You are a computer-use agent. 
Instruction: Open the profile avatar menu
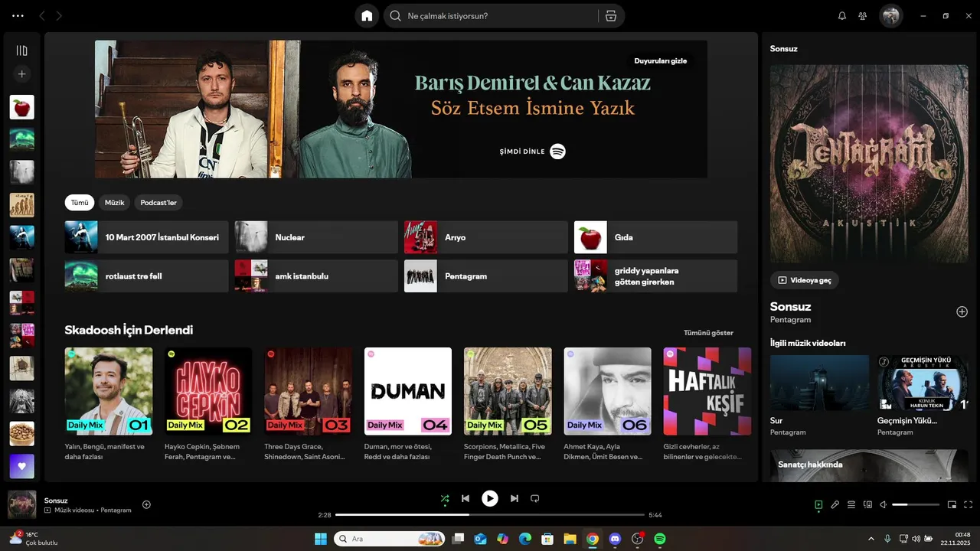point(890,15)
